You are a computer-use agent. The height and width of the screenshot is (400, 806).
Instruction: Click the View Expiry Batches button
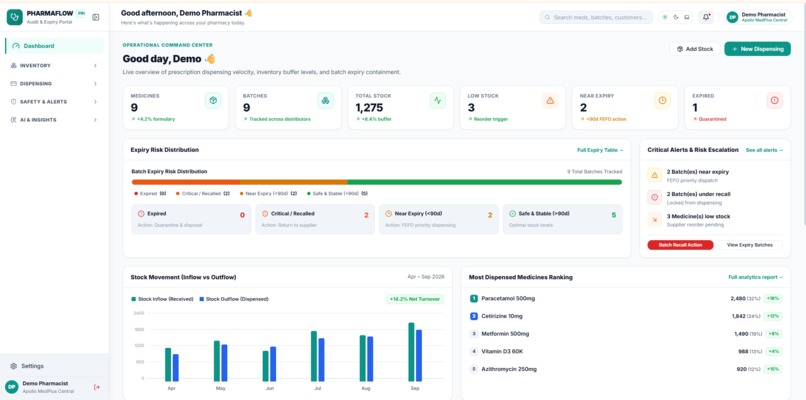click(749, 245)
